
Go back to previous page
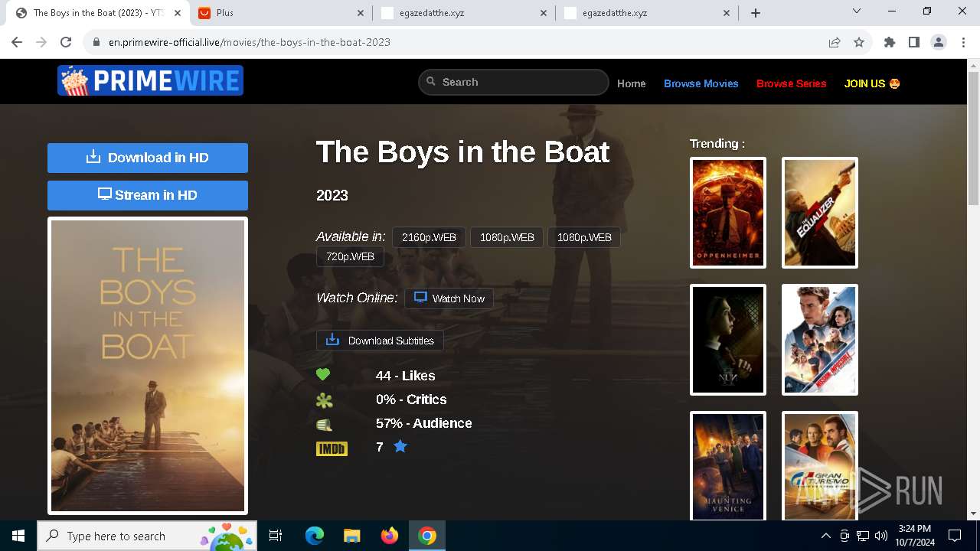(18, 42)
